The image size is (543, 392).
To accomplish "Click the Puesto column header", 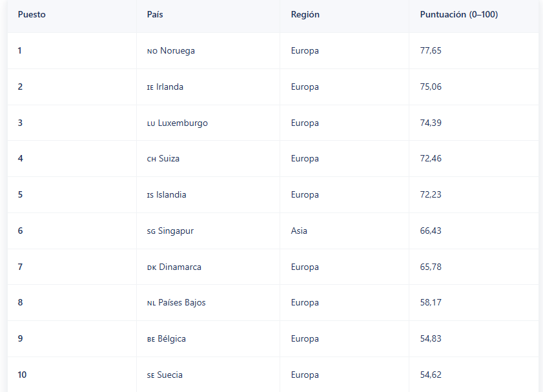I will tap(32, 15).
